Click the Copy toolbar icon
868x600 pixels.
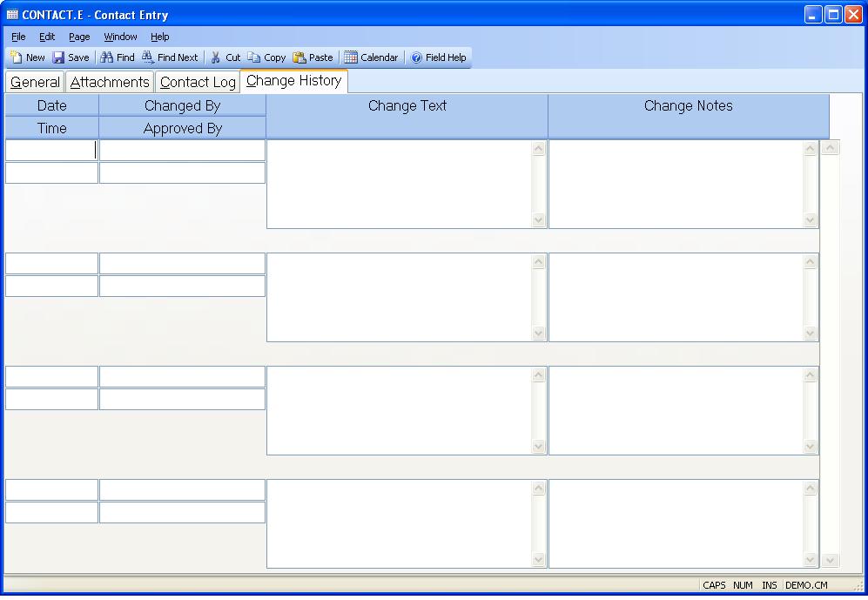click(x=254, y=57)
